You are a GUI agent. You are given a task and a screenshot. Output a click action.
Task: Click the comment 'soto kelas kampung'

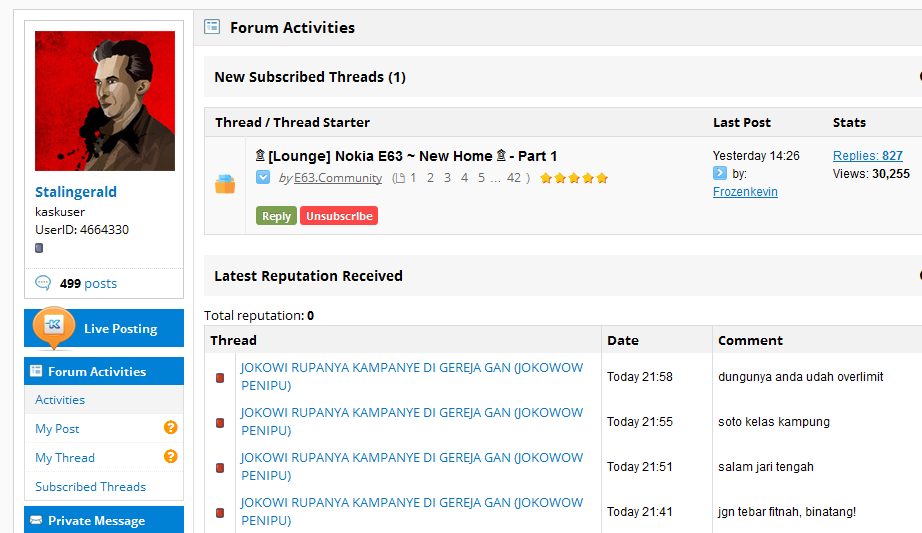click(x=774, y=422)
